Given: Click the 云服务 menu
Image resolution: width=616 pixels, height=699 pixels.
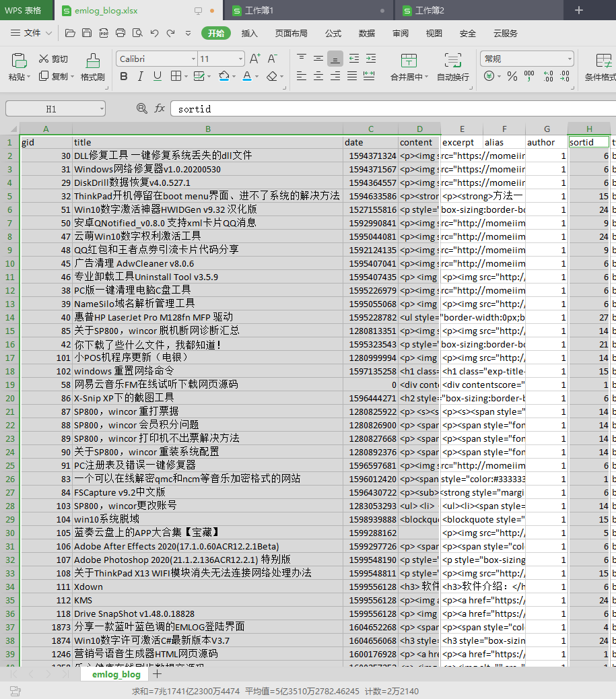Looking at the screenshot, I should [506, 34].
